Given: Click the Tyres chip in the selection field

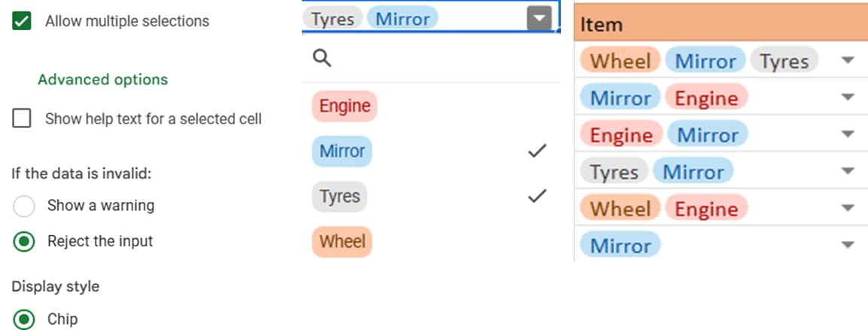Looking at the screenshot, I should (x=333, y=18).
